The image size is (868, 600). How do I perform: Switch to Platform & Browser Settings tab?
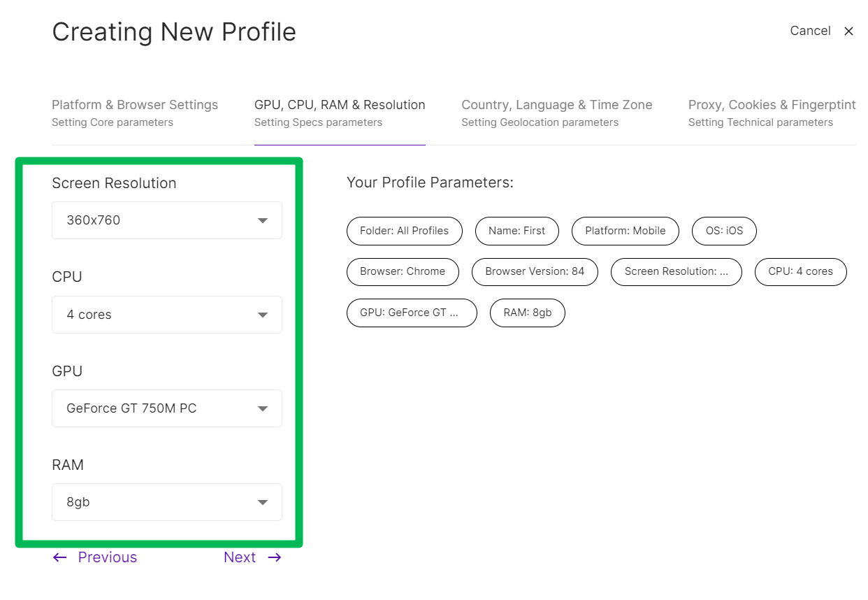click(135, 113)
